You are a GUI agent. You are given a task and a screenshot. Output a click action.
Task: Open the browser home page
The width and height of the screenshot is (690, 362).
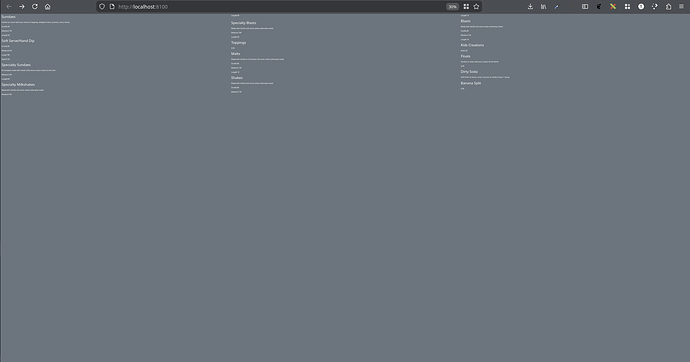pyautogui.click(x=48, y=7)
